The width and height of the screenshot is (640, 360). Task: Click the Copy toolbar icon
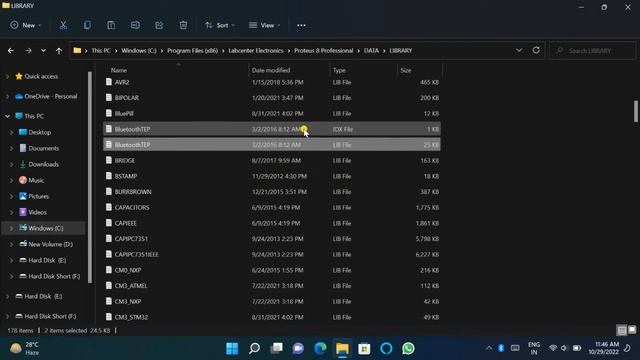click(87, 25)
